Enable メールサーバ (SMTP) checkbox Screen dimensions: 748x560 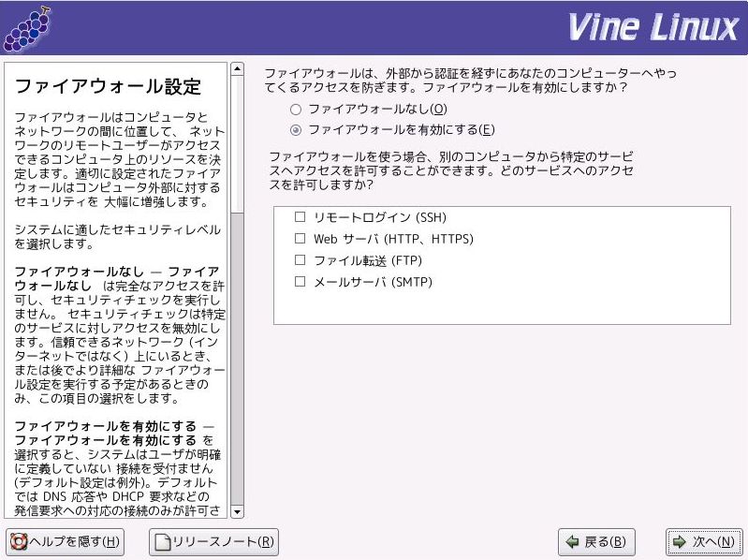[x=301, y=282]
